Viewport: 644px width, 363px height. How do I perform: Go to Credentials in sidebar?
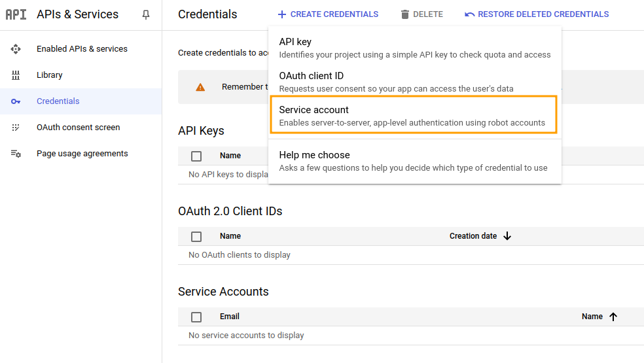[81, 101]
